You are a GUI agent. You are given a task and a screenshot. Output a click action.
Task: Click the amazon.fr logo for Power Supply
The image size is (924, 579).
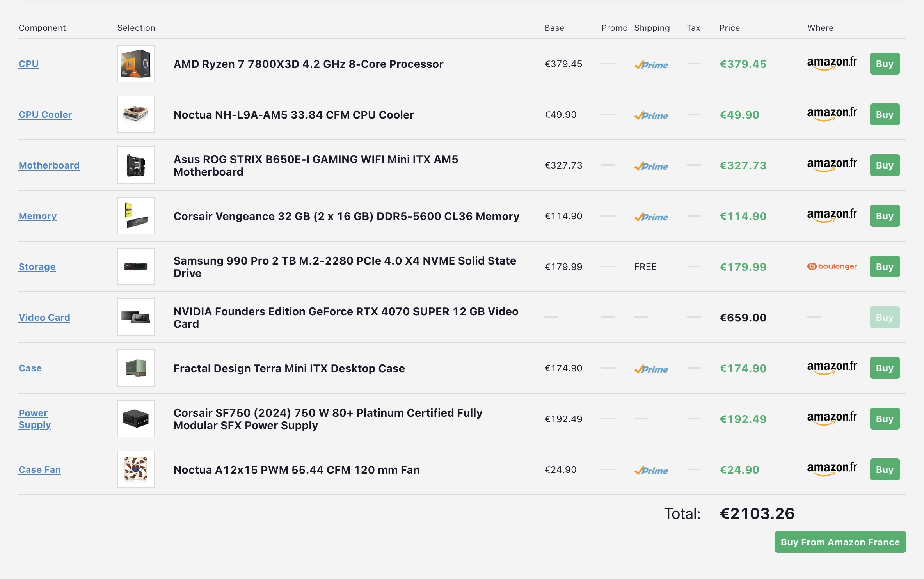coord(832,419)
